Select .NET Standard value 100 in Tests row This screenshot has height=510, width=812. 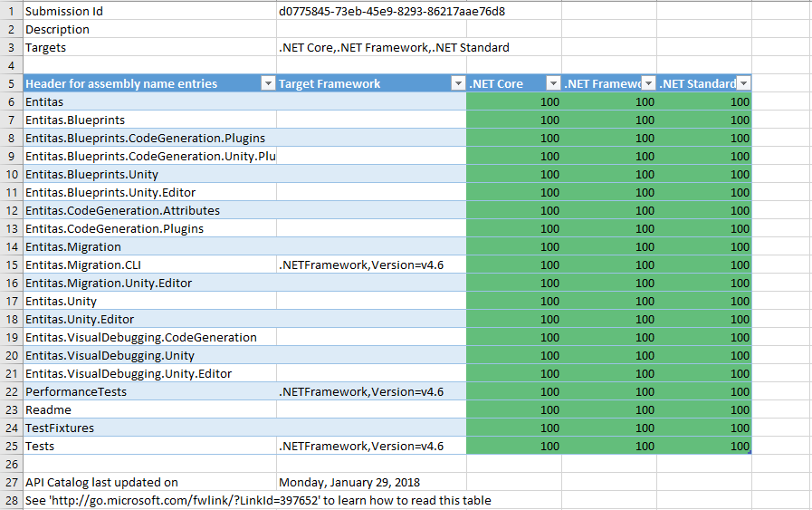704,447
